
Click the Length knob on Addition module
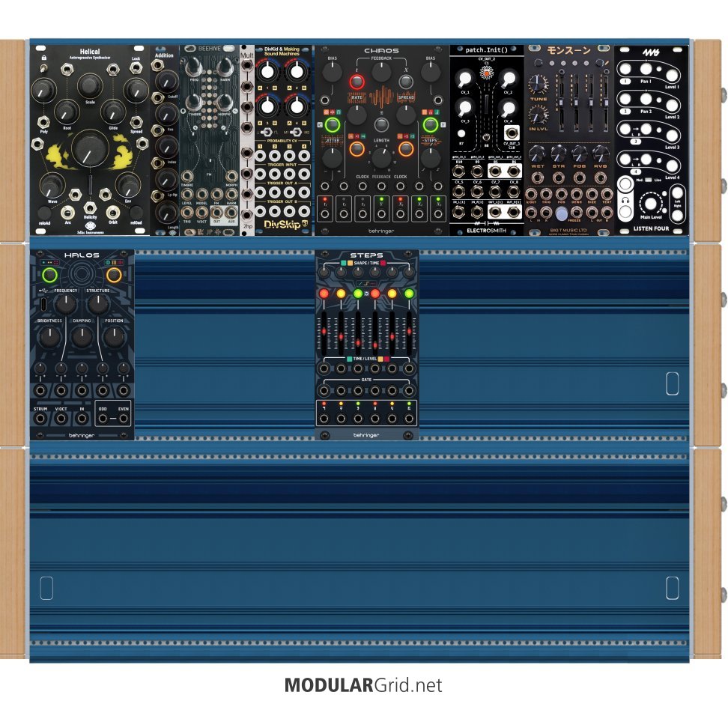pos(166,213)
